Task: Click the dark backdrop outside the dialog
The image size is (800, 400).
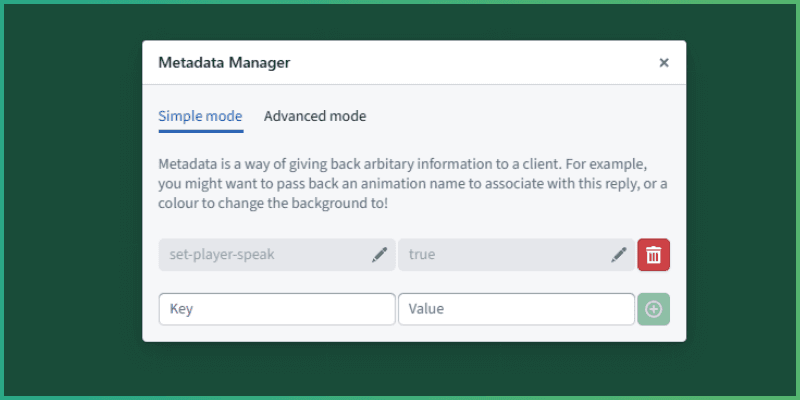Action: click(x=70, y=200)
